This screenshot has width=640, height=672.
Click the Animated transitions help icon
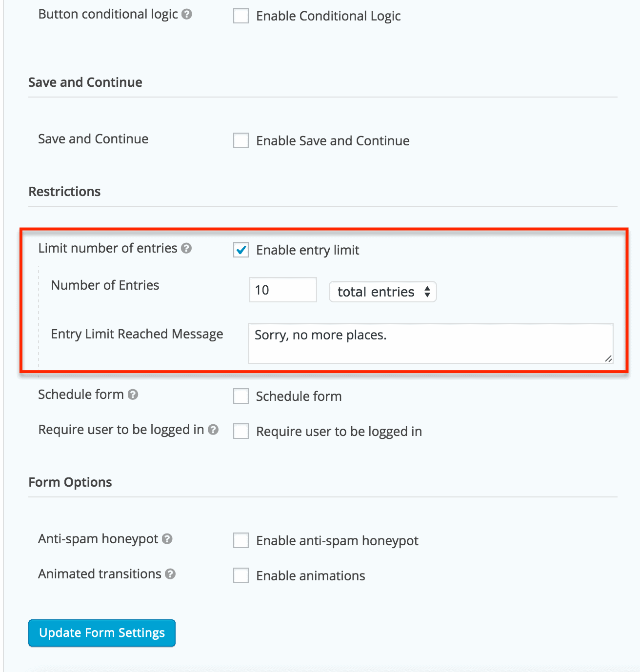[170, 574]
